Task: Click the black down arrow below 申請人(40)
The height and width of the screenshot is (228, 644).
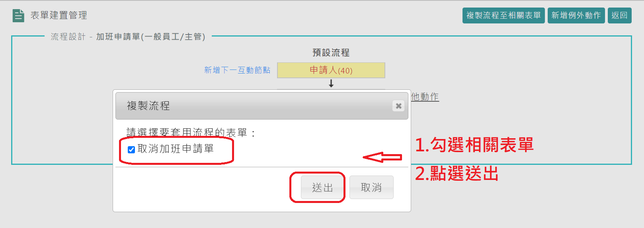Action: (331, 83)
